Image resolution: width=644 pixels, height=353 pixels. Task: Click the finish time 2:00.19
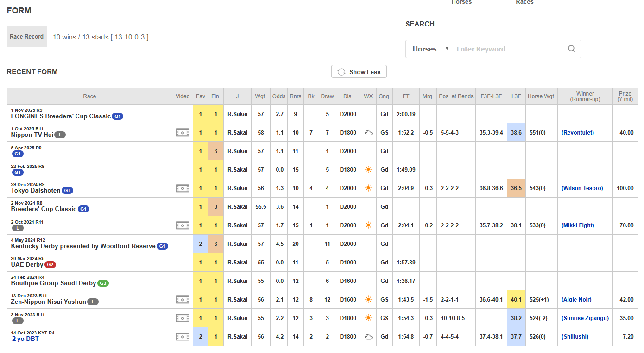point(406,114)
